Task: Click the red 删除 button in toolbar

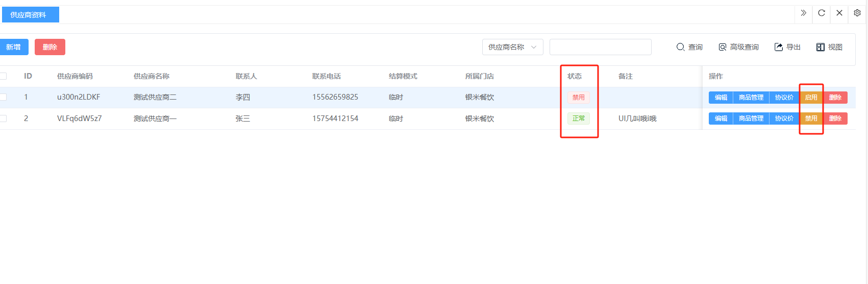Action: click(50, 47)
